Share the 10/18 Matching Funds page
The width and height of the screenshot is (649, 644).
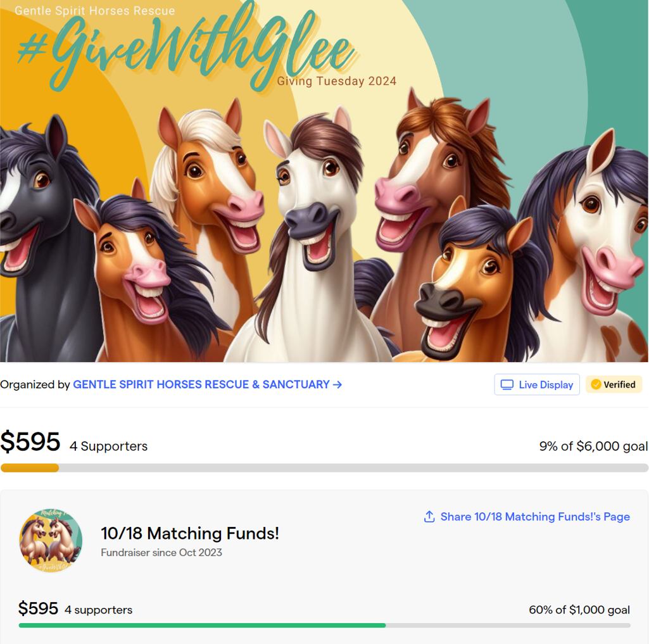tap(534, 517)
